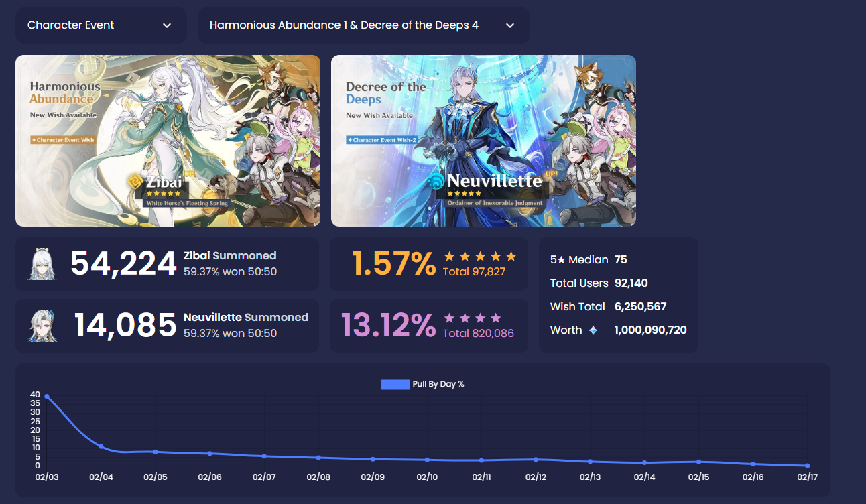Click the "Total 97,827" five-star total

(x=475, y=271)
